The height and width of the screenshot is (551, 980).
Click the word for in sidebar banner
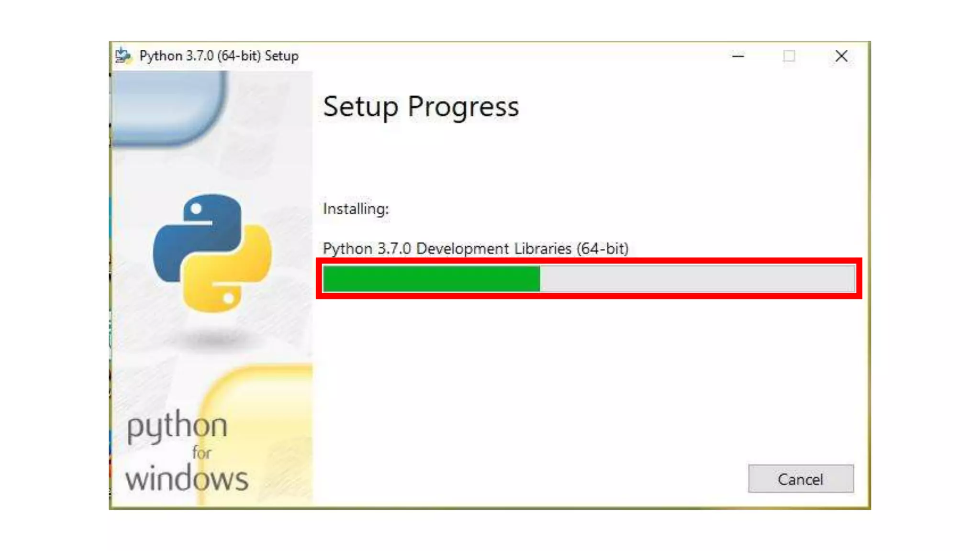tap(201, 453)
